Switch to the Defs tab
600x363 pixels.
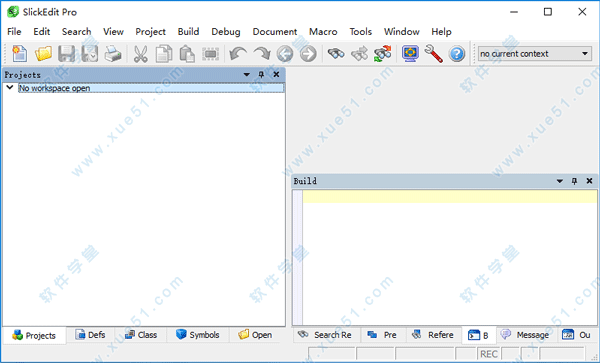[90, 335]
